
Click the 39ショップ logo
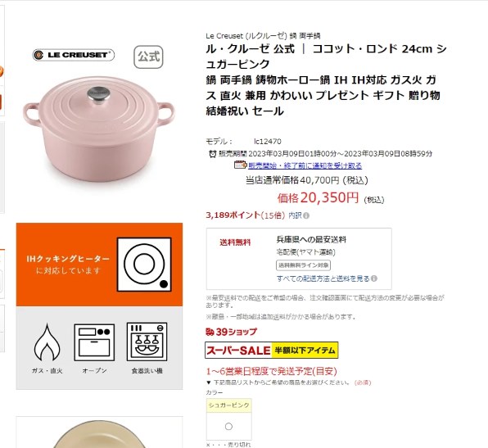click(231, 332)
